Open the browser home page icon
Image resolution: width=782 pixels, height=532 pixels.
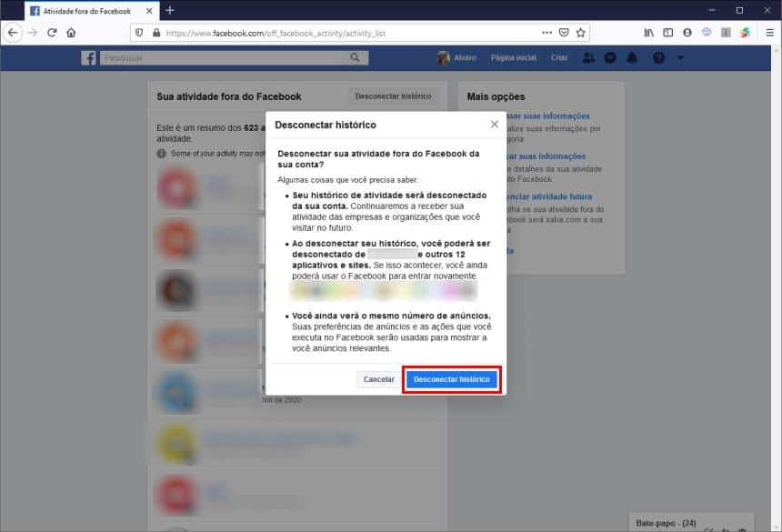click(x=71, y=33)
